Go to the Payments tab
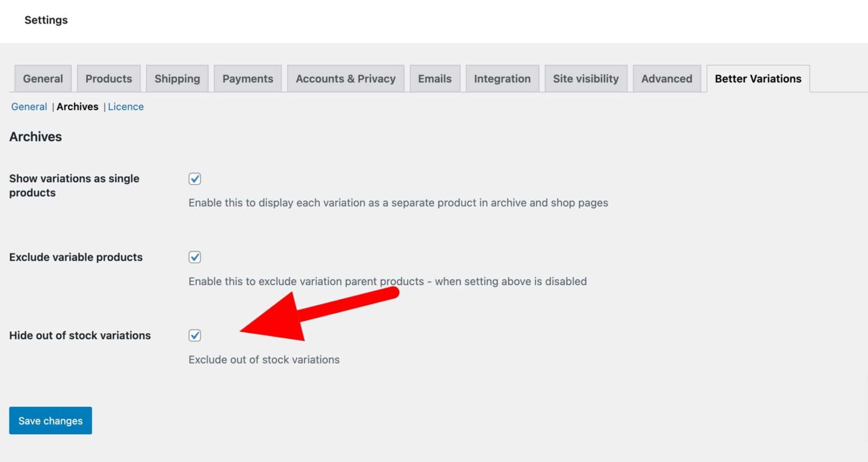 [x=248, y=79]
